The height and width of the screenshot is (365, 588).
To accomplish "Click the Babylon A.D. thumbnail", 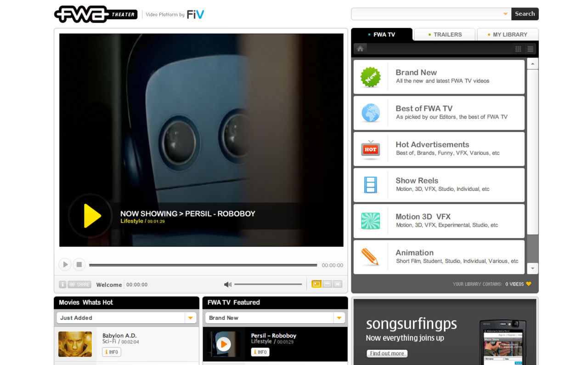I will click(x=75, y=344).
